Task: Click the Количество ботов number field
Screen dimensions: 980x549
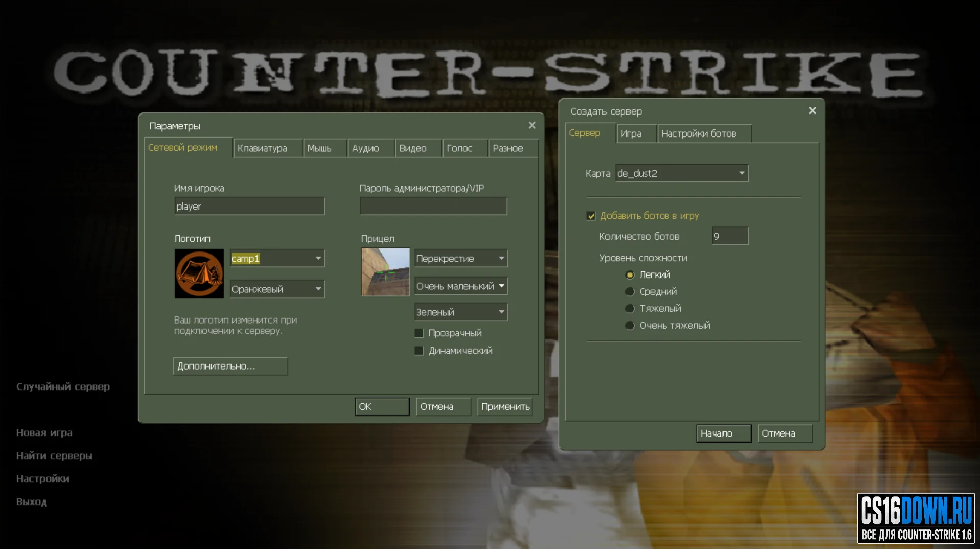Action: point(730,236)
